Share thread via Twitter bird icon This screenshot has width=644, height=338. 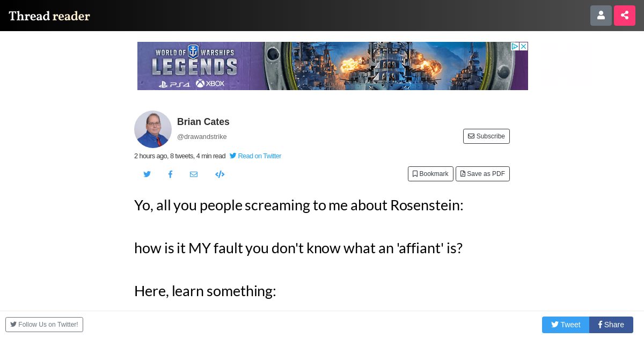[147, 174]
